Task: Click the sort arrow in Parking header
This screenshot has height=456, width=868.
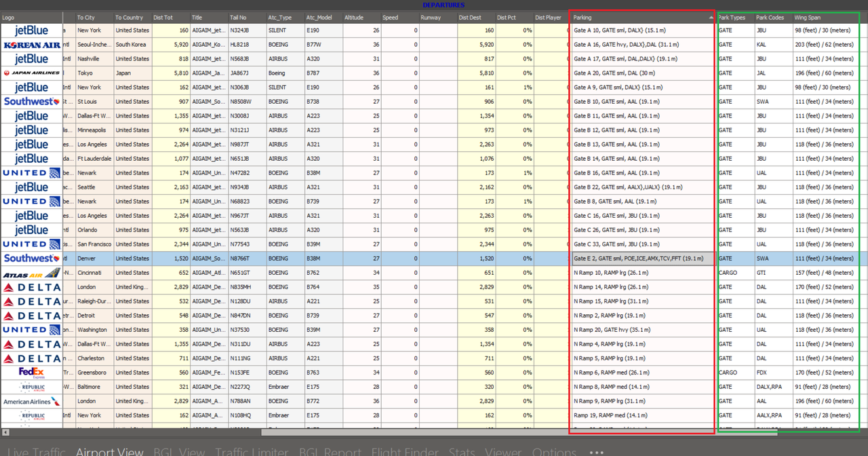Action: click(711, 18)
